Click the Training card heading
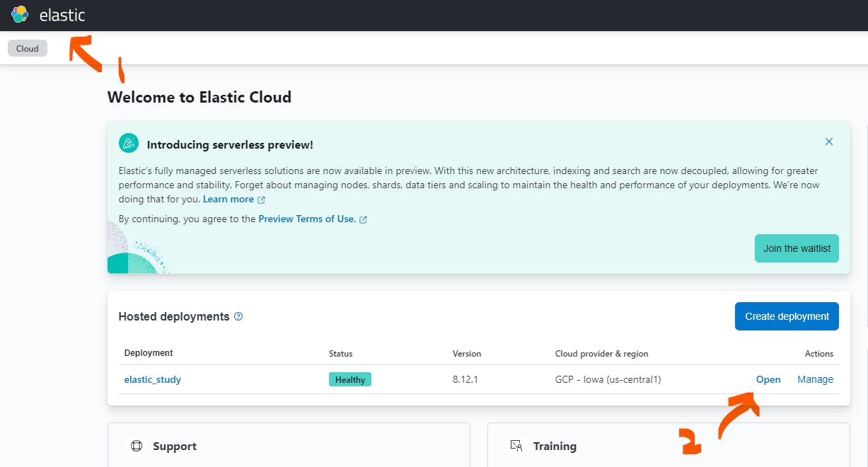 [x=555, y=446]
